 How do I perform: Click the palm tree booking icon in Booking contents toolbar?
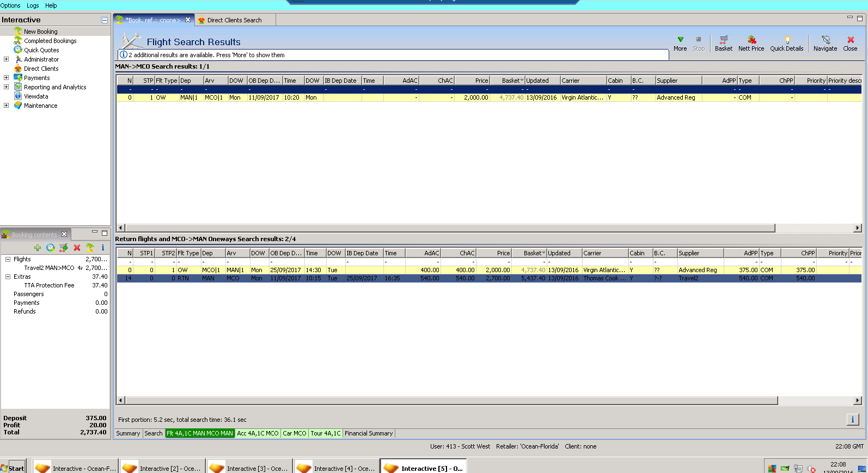click(x=90, y=248)
